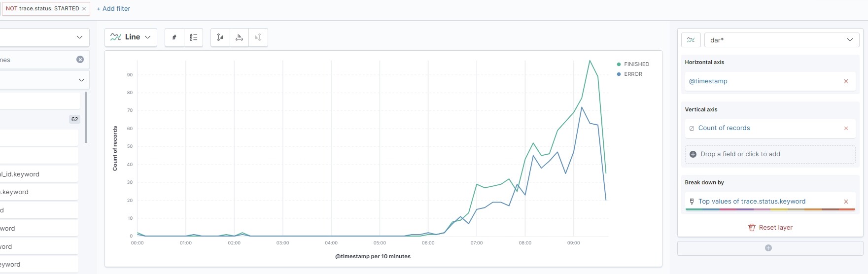The width and height of the screenshot is (868, 274).
Task: Click the trash icon beside Reset layer
Action: (x=752, y=228)
